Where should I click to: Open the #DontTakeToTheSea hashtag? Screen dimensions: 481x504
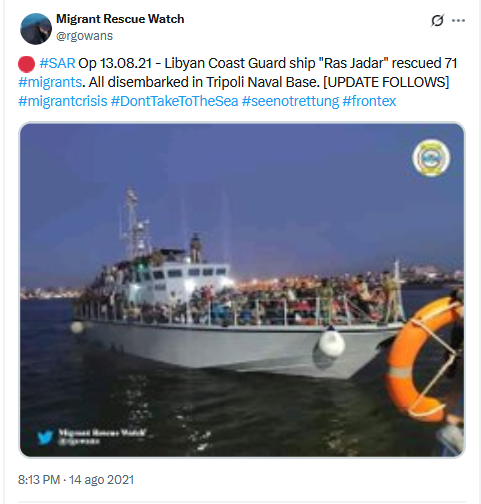(174, 101)
